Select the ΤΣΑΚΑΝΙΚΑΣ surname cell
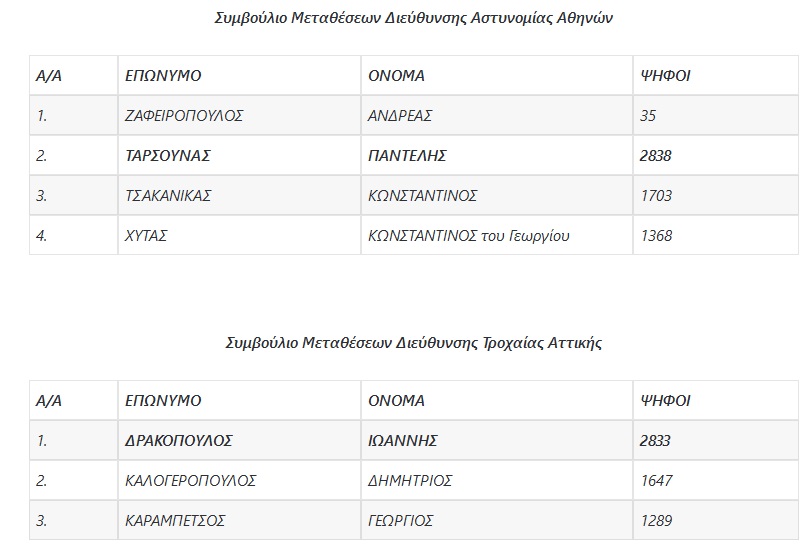The image size is (810, 550). click(168, 196)
